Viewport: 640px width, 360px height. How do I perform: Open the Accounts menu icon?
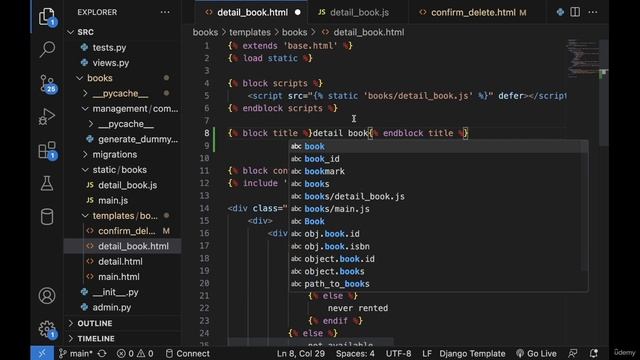[x=47, y=296]
